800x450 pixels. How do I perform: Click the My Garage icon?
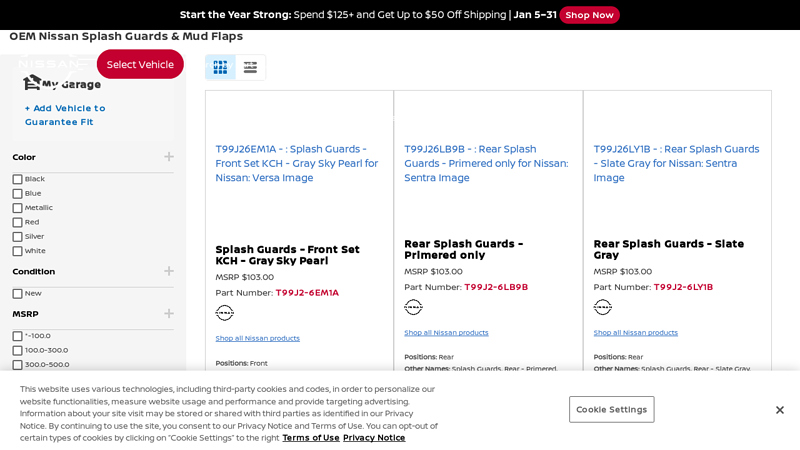pyautogui.click(x=32, y=82)
